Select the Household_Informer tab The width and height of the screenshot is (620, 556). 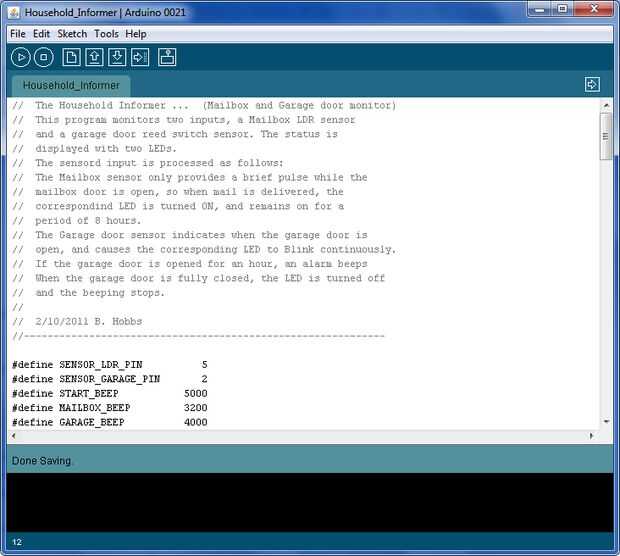coord(71,85)
